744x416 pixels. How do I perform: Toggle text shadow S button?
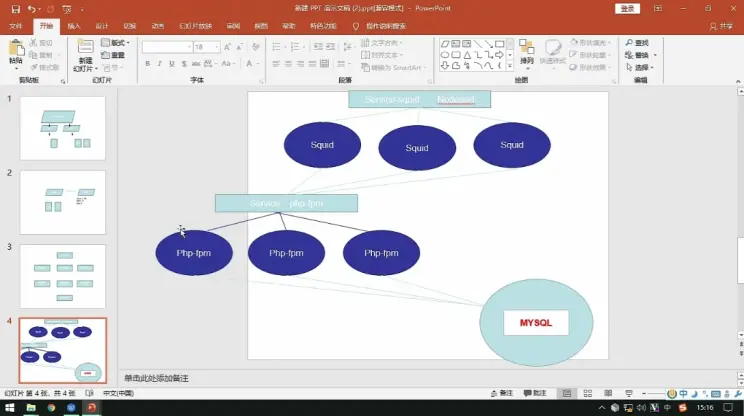point(184,64)
